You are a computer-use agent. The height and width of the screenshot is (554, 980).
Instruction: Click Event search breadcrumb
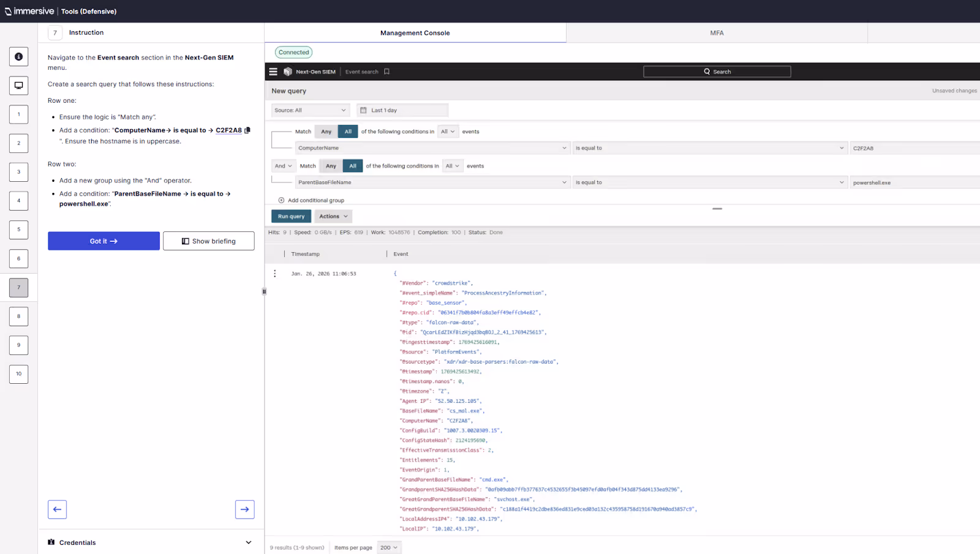pyautogui.click(x=362, y=72)
